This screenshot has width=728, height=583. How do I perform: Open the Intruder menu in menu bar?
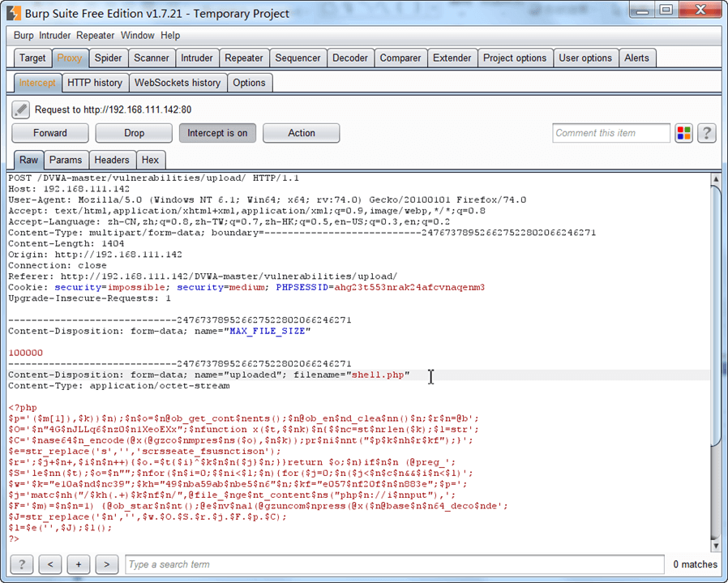point(55,36)
